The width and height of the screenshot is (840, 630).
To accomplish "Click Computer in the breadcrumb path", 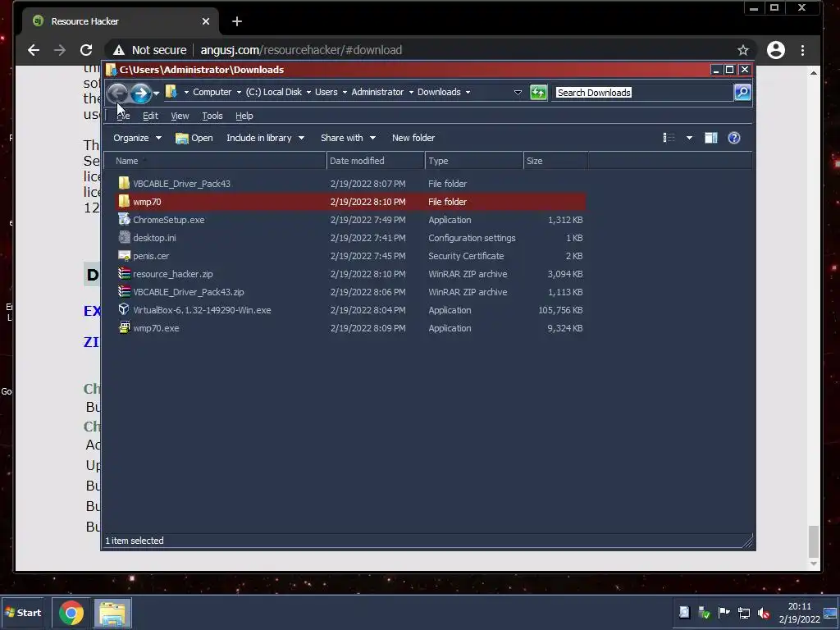I will (212, 92).
